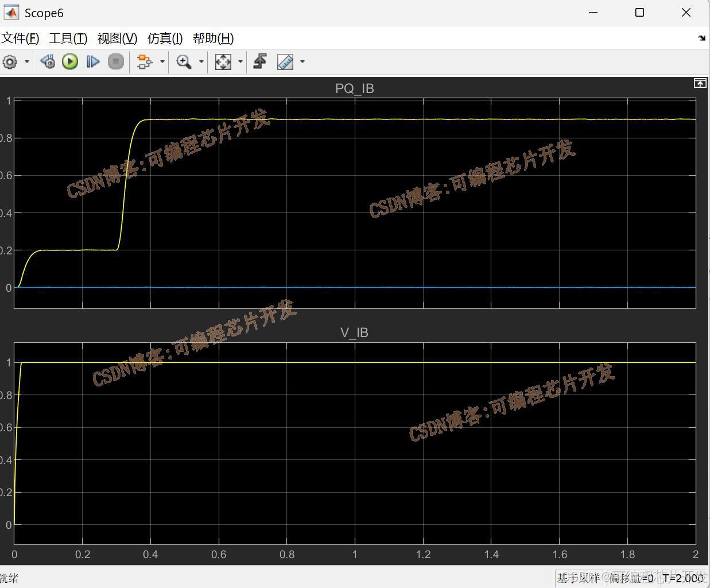Click the 就绪 status text
The image size is (710, 588).
pyautogui.click(x=9, y=578)
